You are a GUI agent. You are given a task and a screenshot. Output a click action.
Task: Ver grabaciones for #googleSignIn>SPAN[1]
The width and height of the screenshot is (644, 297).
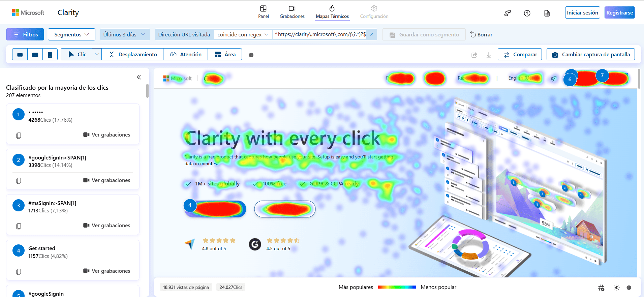tap(106, 180)
